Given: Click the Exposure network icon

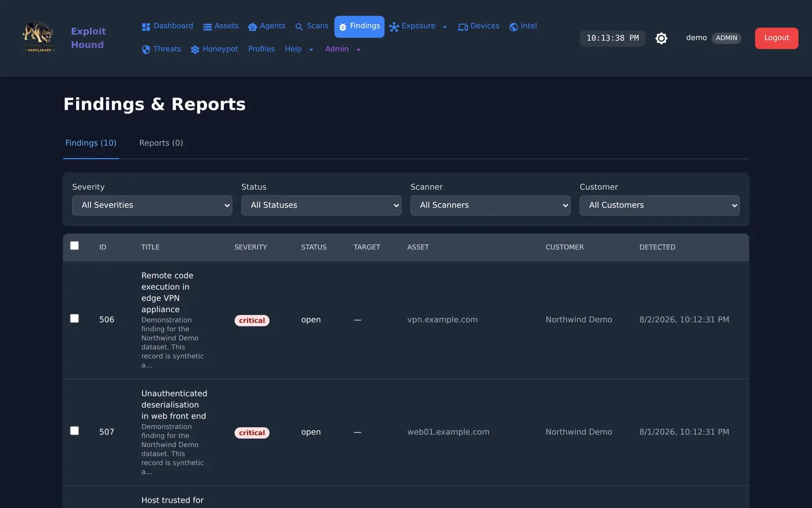Looking at the screenshot, I should (x=394, y=27).
